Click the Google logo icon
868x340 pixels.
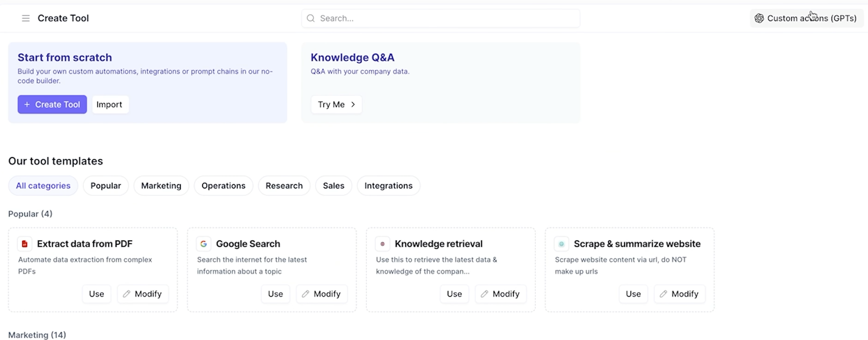pyautogui.click(x=203, y=244)
